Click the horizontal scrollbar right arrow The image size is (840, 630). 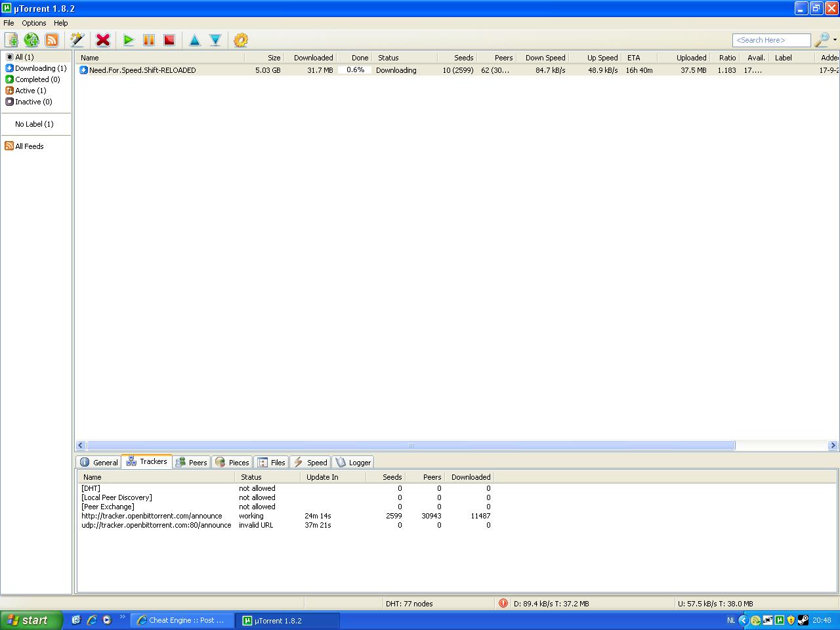833,446
